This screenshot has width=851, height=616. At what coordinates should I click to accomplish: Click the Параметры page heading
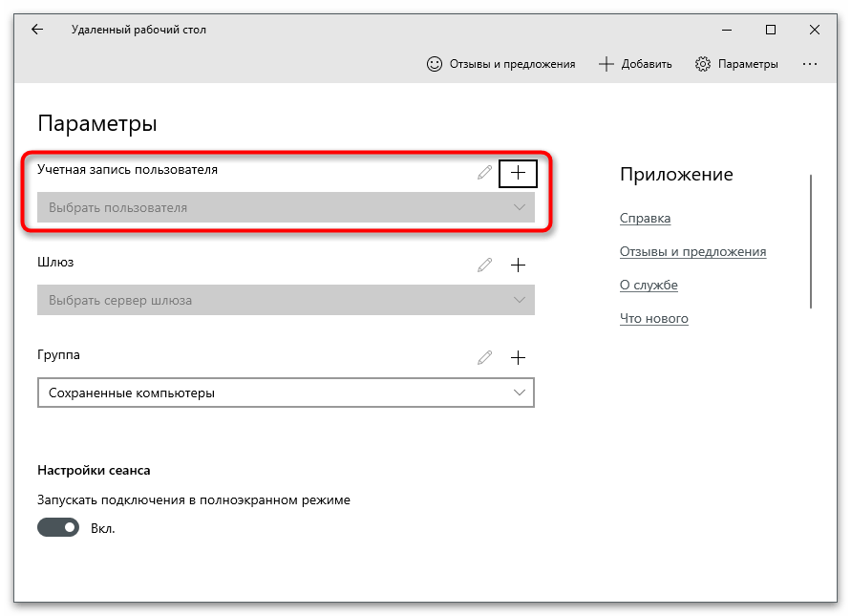point(97,124)
